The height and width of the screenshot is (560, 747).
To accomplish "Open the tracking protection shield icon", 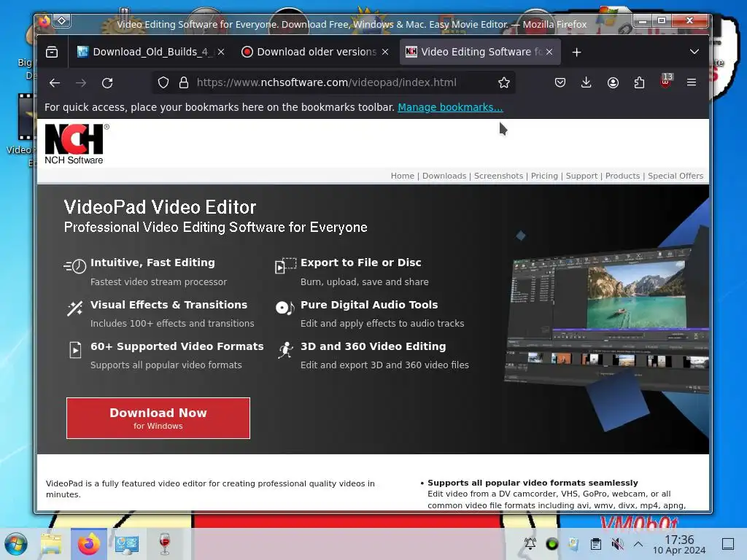I will point(163,83).
